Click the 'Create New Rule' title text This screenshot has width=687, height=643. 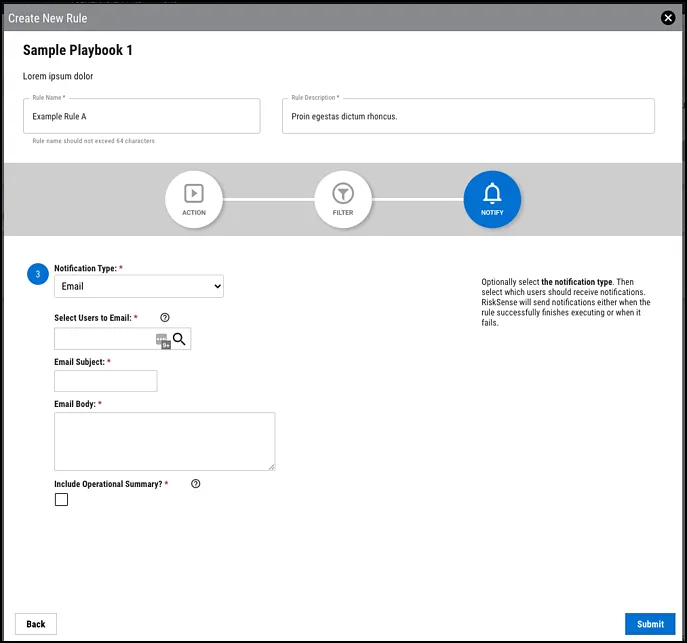point(48,18)
